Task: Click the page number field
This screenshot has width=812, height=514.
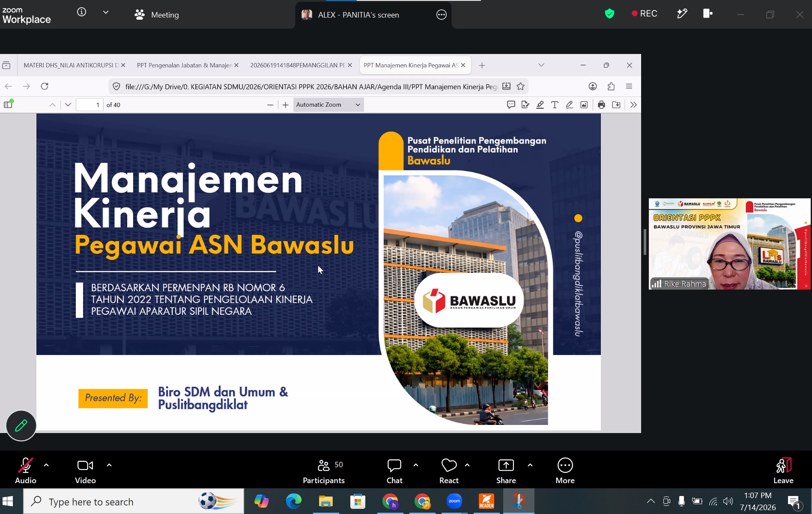Action: point(90,105)
